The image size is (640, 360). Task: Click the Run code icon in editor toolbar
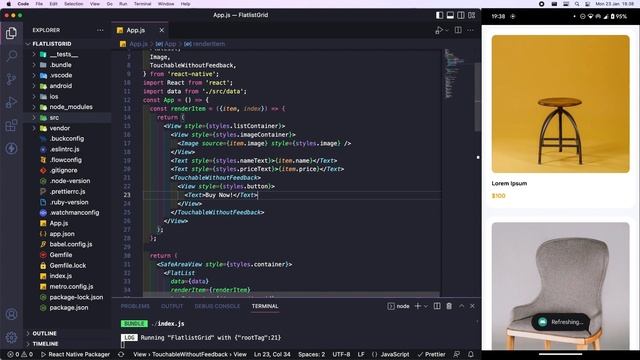pos(439,30)
